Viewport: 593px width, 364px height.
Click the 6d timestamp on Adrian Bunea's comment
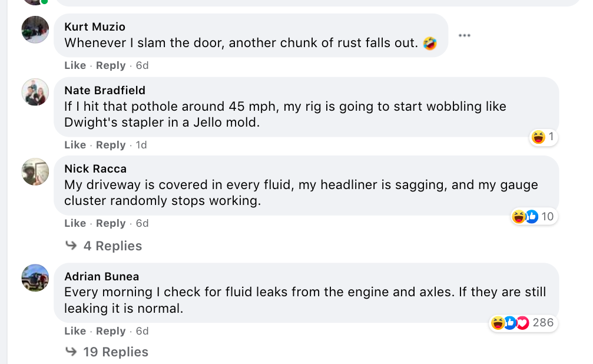pyautogui.click(x=142, y=331)
